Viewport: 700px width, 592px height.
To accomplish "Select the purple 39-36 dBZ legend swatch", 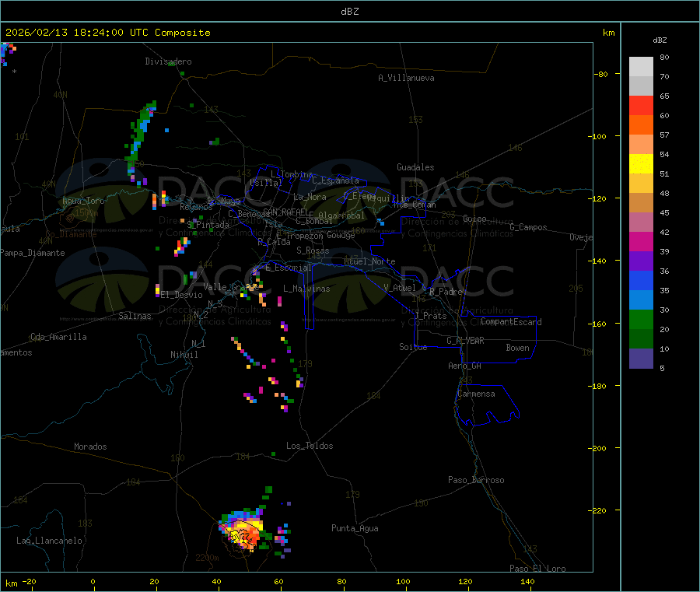I will pos(641,261).
